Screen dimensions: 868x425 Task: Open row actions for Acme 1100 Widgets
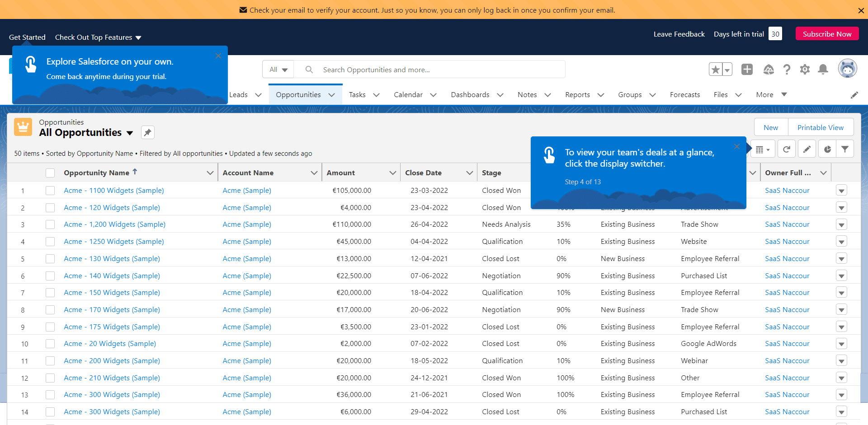point(841,191)
